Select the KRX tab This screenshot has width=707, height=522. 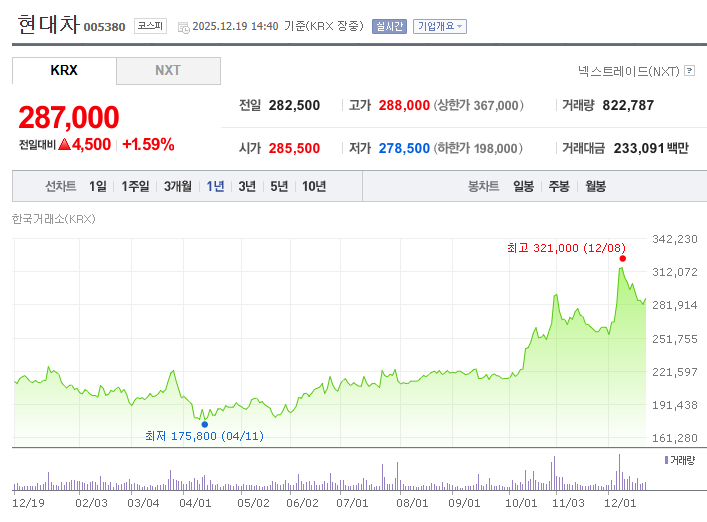pyautogui.click(x=64, y=70)
